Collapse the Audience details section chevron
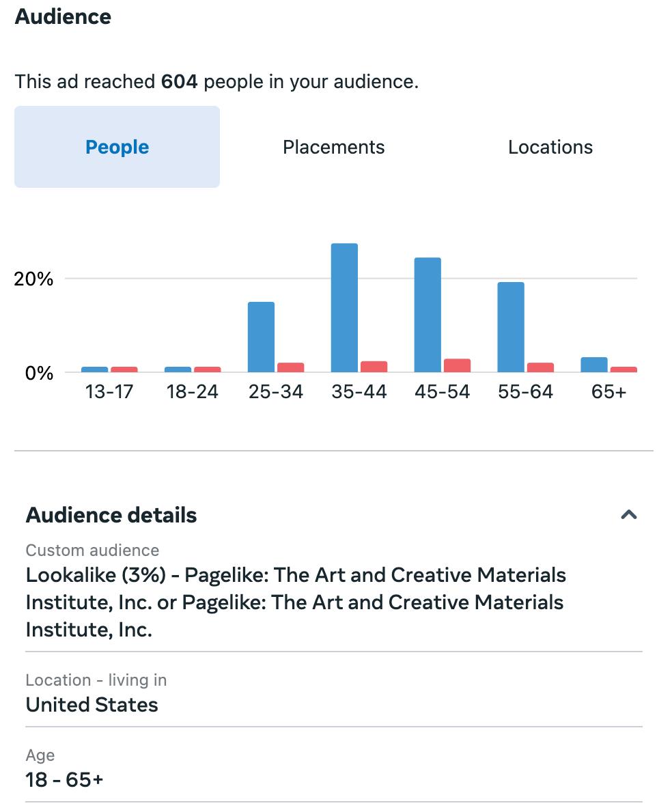 (x=628, y=515)
